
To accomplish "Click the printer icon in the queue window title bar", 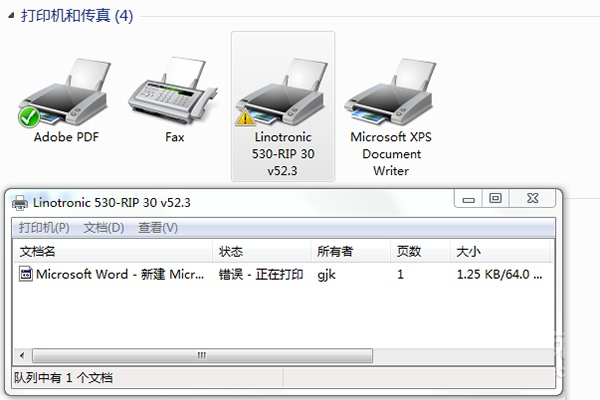I will [x=20, y=202].
